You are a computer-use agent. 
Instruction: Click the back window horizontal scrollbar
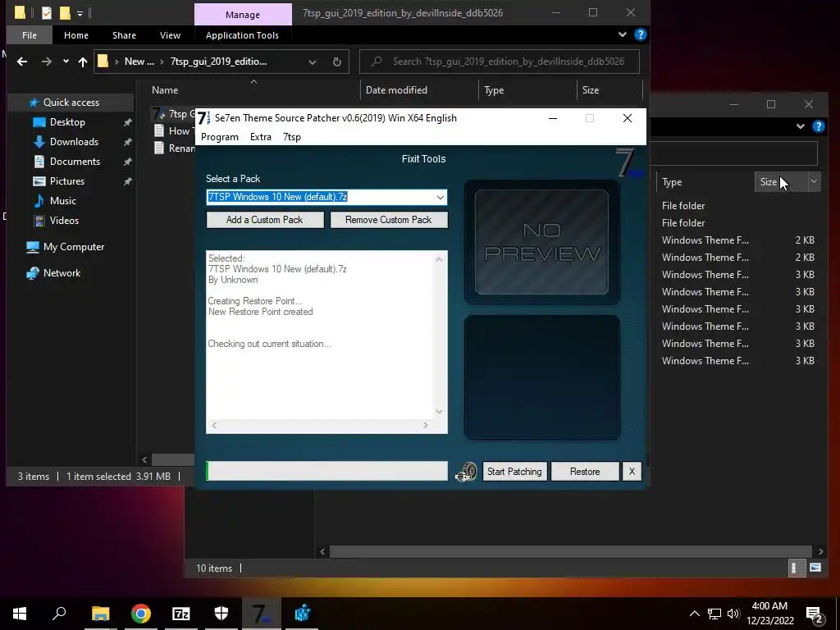tap(571, 551)
